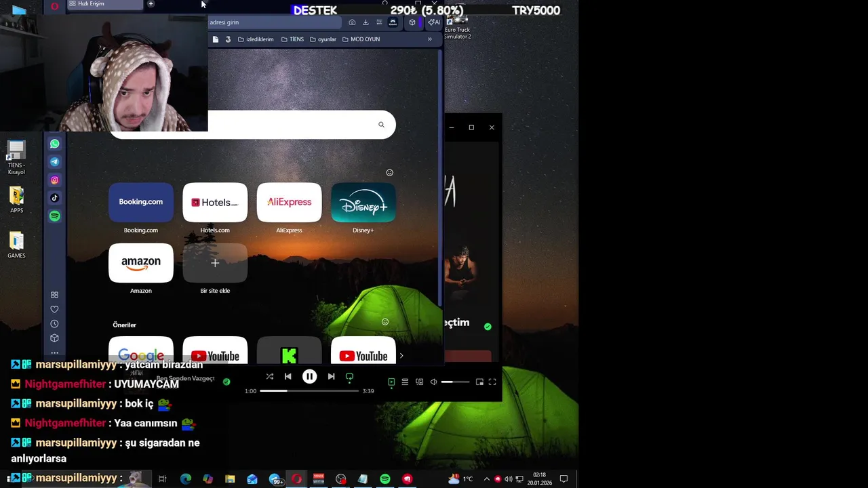This screenshot has height=488, width=868.
Task: Open History clock icon in Opera sidebar
Action: [x=54, y=324]
